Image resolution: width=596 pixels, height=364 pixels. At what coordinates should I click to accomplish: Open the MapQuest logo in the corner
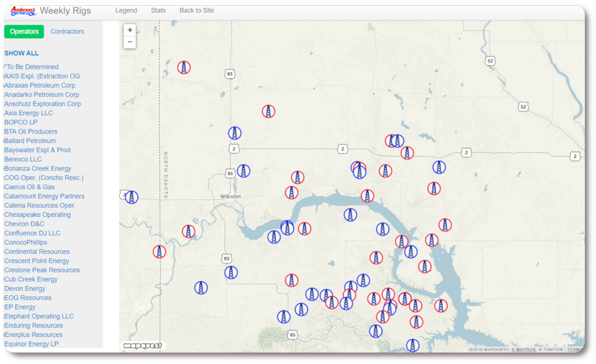[x=142, y=345]
